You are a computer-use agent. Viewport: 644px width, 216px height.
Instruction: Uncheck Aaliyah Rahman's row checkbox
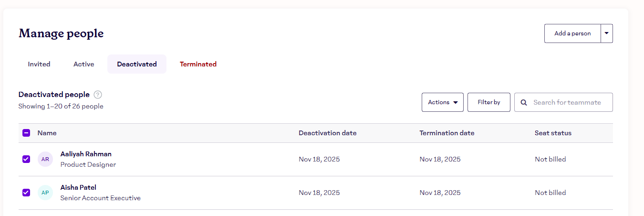pyautogui.click(x=26, y=159)
